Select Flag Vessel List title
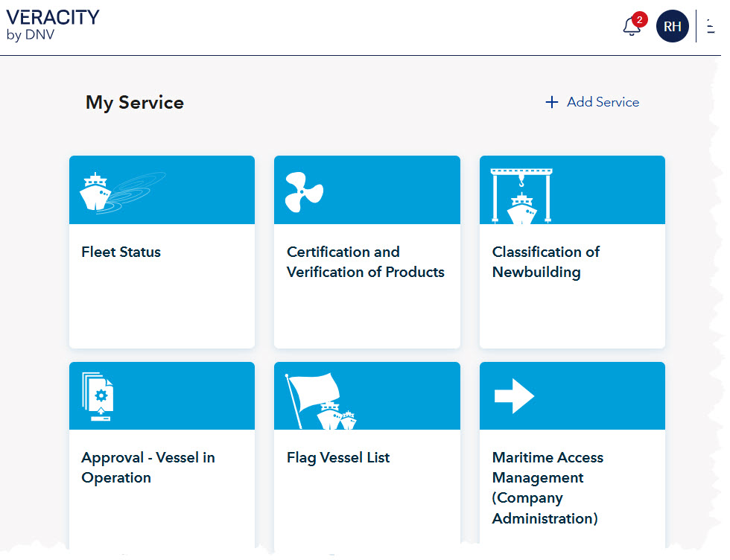The height and width of the screenshot is (560, 730). coord(338,457)
